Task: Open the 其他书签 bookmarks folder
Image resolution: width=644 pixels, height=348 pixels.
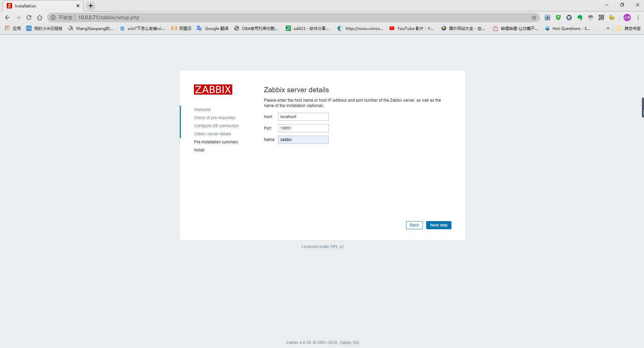Action: [629, 28]
